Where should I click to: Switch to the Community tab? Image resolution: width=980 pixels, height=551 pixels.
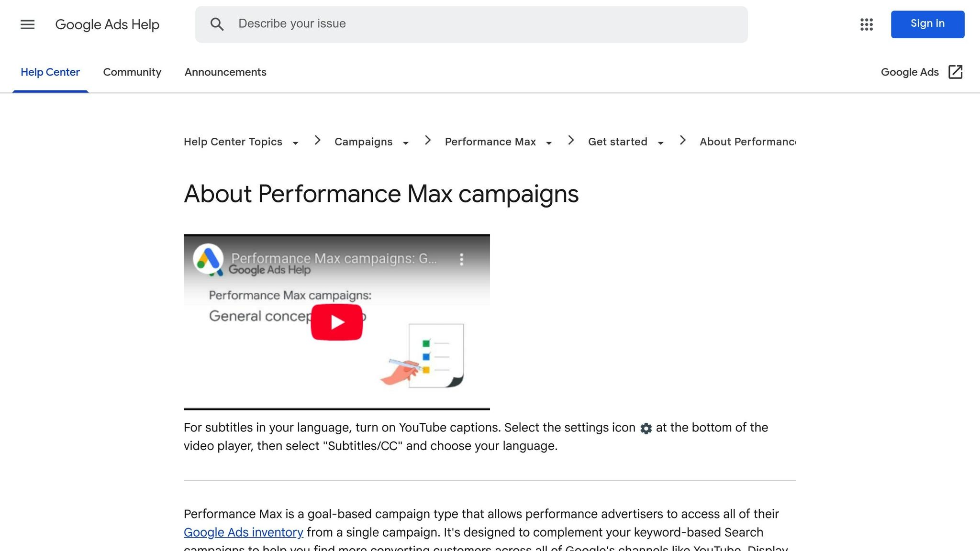tap(132, 72)
